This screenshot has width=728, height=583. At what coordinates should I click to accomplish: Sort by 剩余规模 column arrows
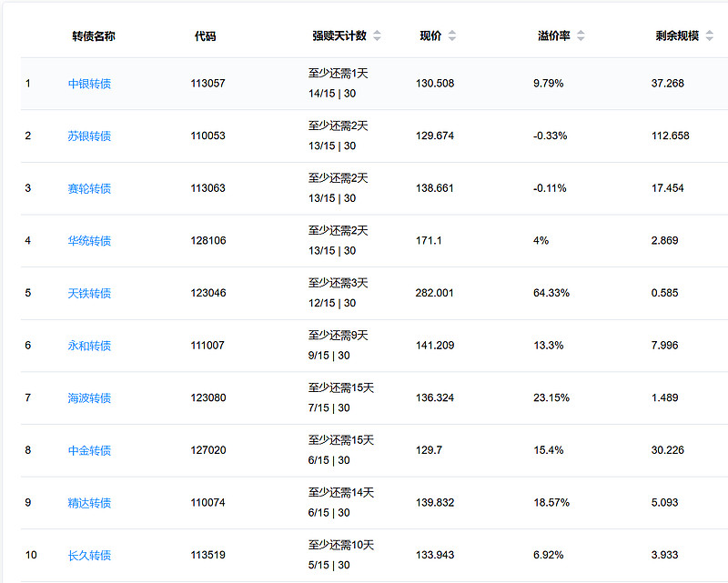point(709,35)
